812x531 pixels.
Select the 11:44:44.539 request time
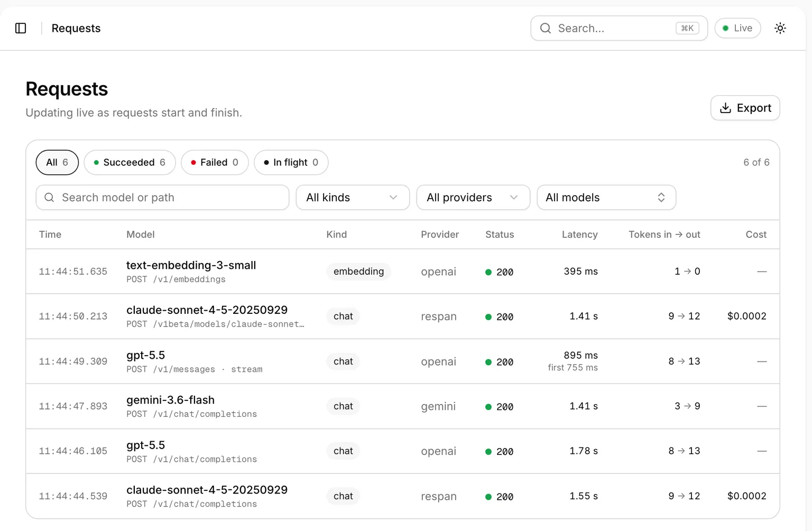[73, 496]
